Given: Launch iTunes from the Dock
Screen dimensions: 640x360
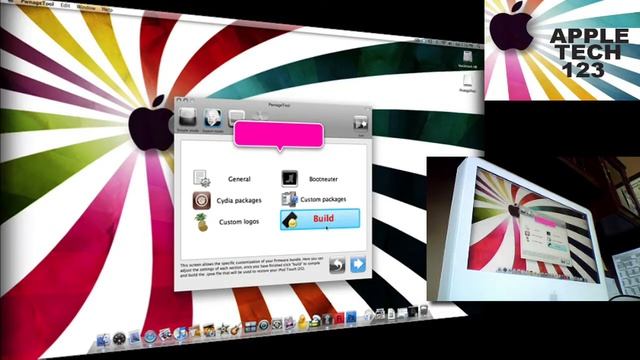Looking at the screenshot, I should (x=180, y=333).
